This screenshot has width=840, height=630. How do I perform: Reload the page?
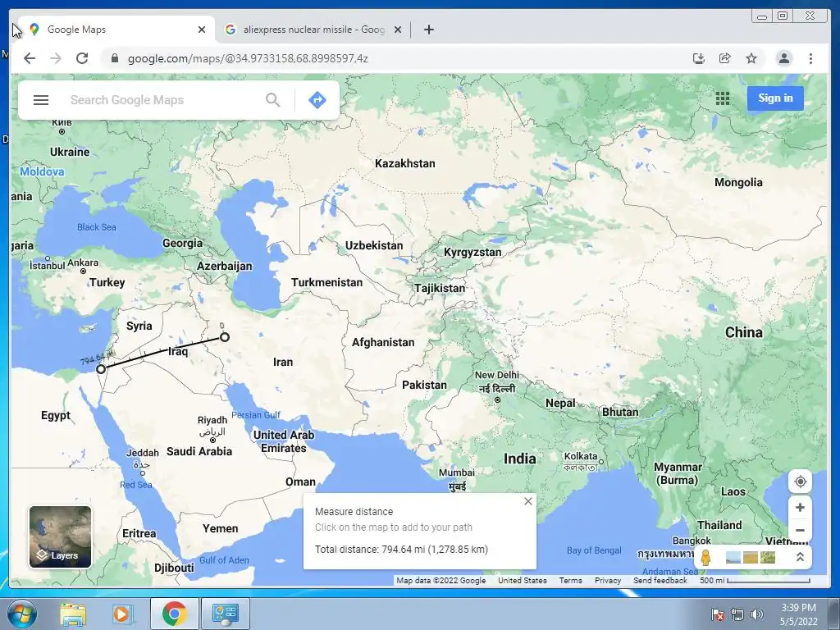tap(82, 58)
